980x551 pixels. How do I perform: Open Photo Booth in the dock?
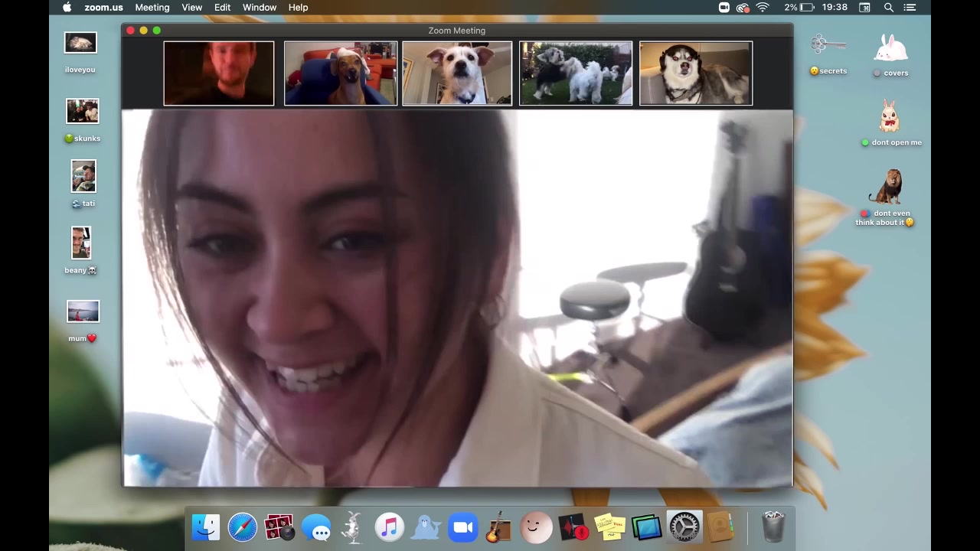tap(279, 527)
